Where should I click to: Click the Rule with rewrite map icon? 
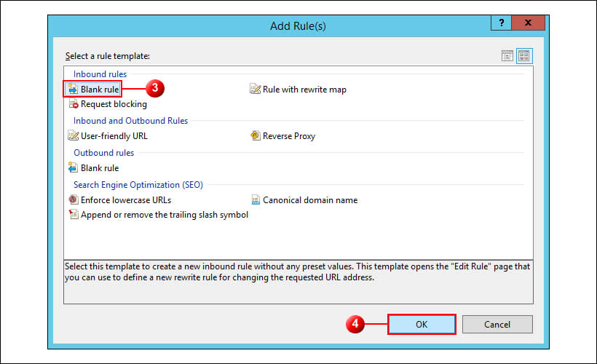point(255,89)
